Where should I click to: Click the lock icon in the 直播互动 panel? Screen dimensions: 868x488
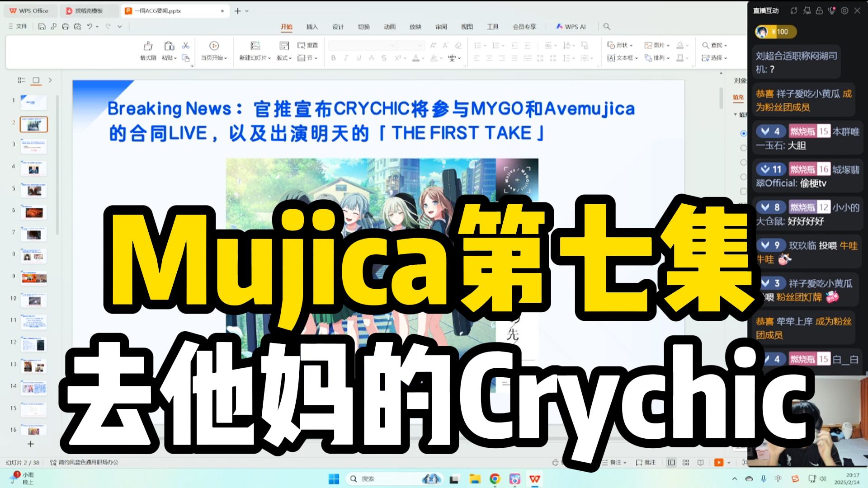tap(819, 10)
